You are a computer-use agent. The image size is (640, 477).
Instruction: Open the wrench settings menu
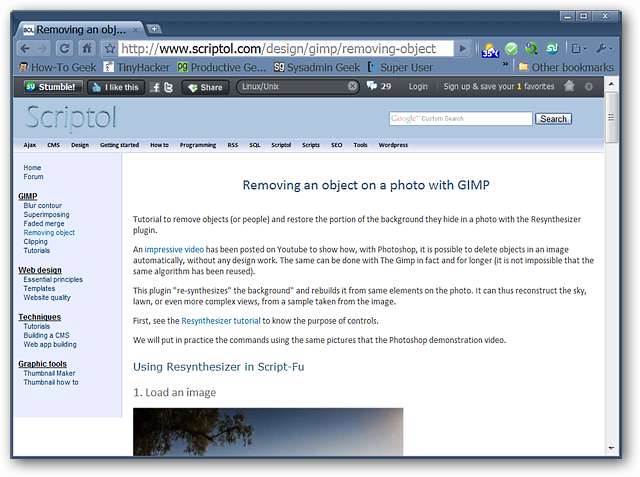point(606,48)
